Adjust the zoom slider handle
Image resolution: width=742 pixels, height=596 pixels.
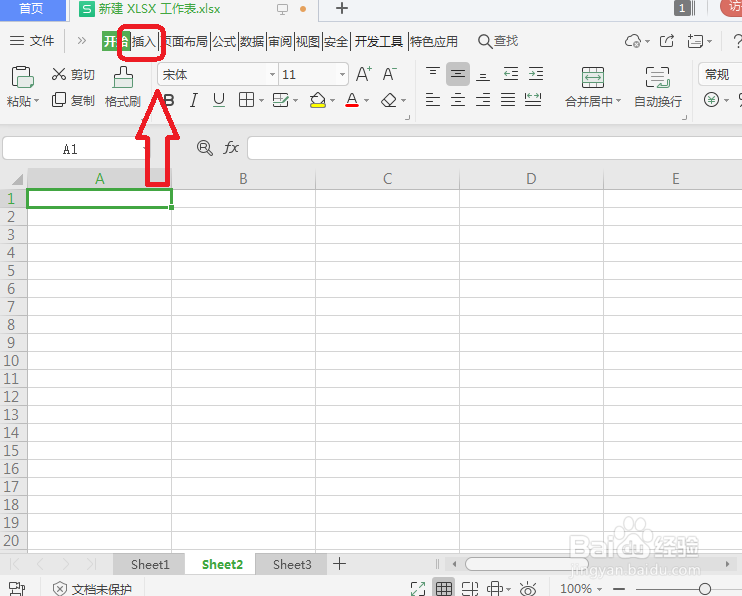click(705, 588)
